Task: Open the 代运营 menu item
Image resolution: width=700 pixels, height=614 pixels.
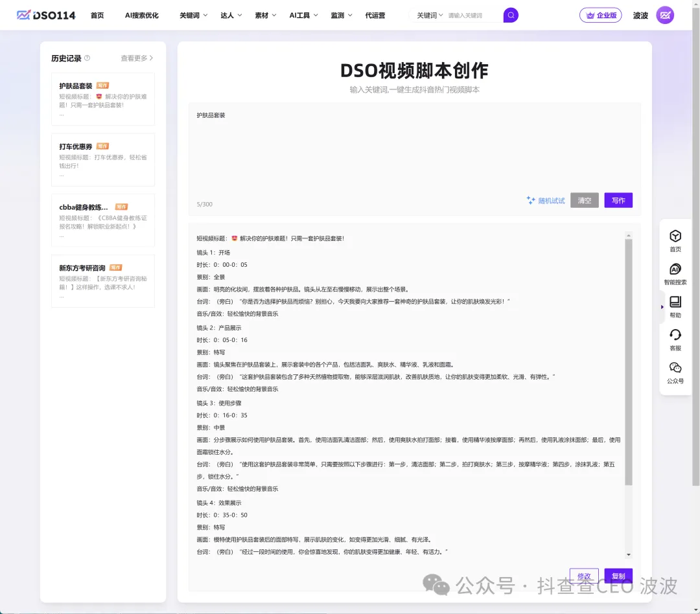Action: (375, 15)
